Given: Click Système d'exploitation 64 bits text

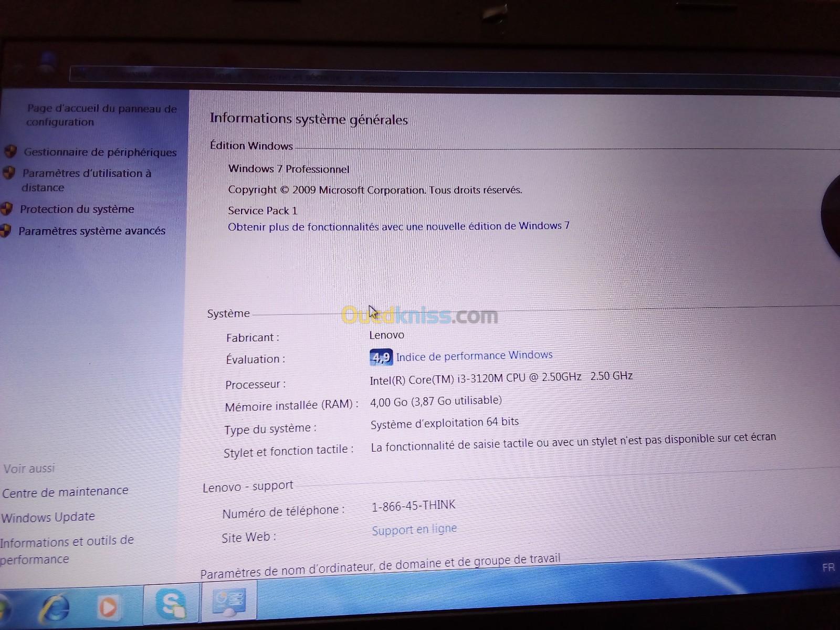Looking at the screenshot, I should pyautogui.click(x=445, y=423).
